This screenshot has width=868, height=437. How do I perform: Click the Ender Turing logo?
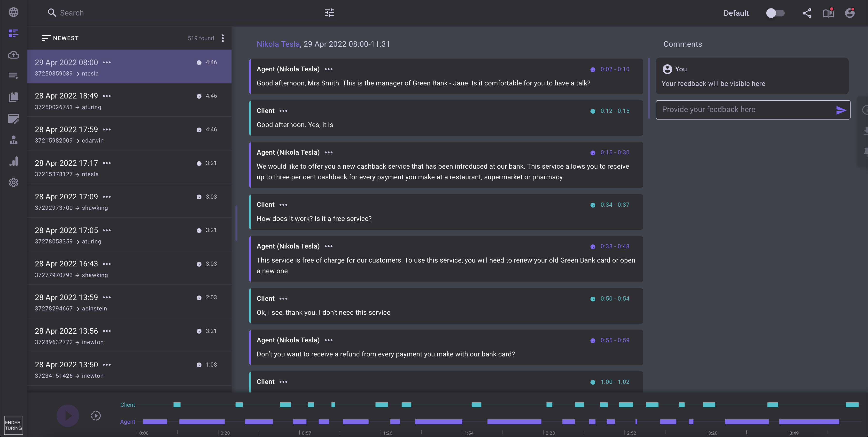[14, 425]
